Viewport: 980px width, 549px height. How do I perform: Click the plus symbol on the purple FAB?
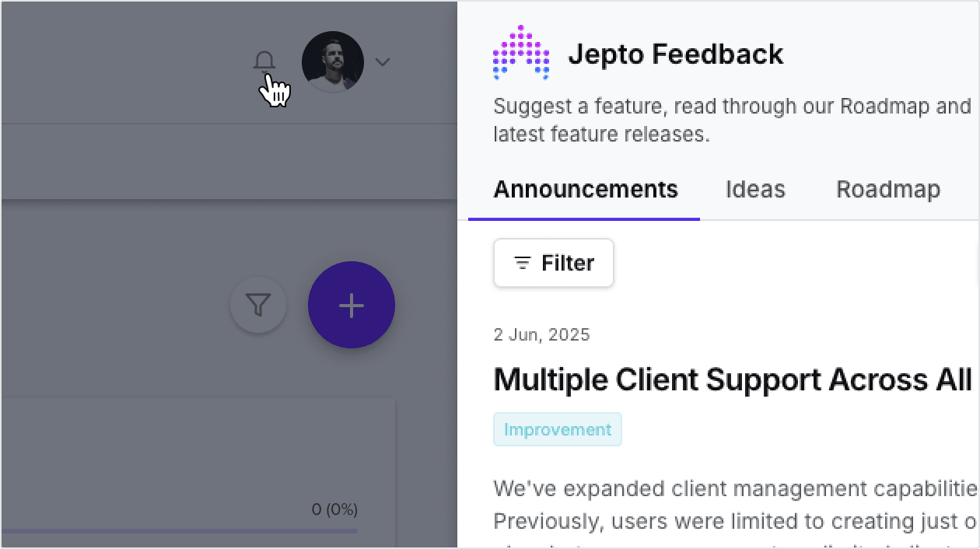[x=352, y=305]
